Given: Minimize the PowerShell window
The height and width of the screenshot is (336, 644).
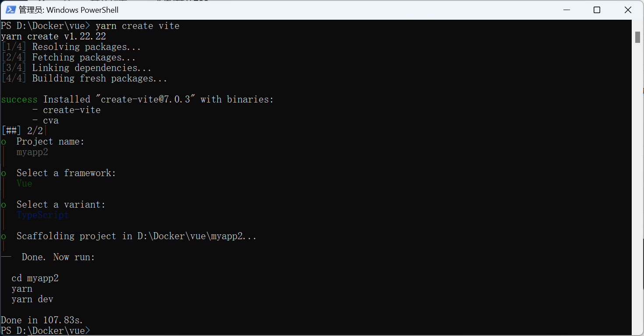Looking at the screenshot, I should 566,10.
